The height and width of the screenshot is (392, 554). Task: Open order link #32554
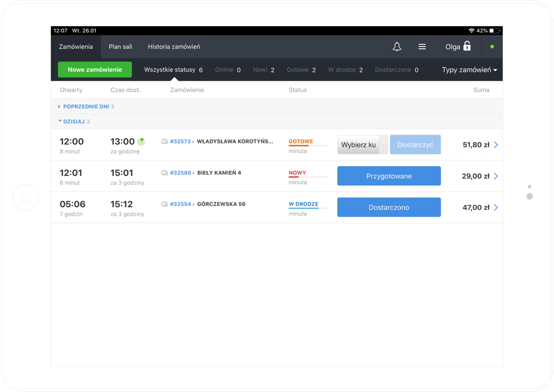[x=181, y=204]
